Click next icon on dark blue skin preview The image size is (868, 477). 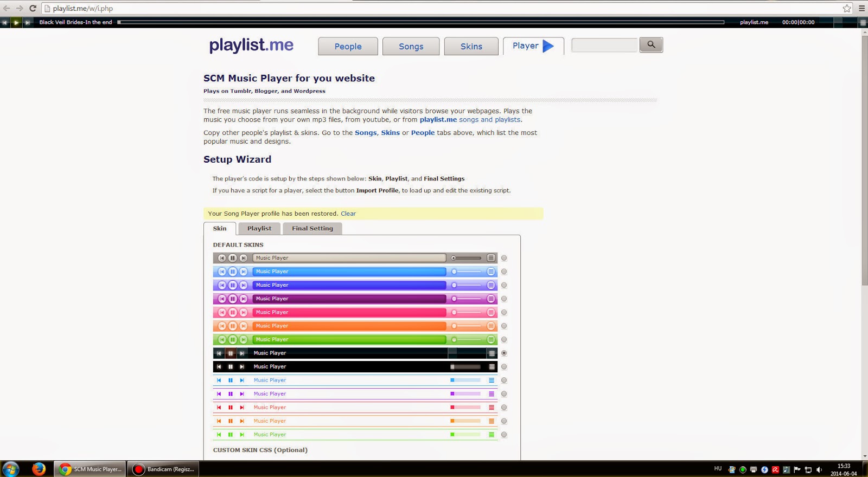pos(244,285)
